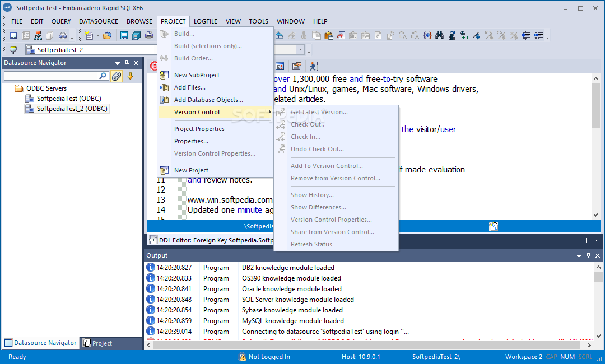605x364 pixels.
Task: Select SoftpediaTest (ODBC) in the tree
Action: (x=69, y=99)
